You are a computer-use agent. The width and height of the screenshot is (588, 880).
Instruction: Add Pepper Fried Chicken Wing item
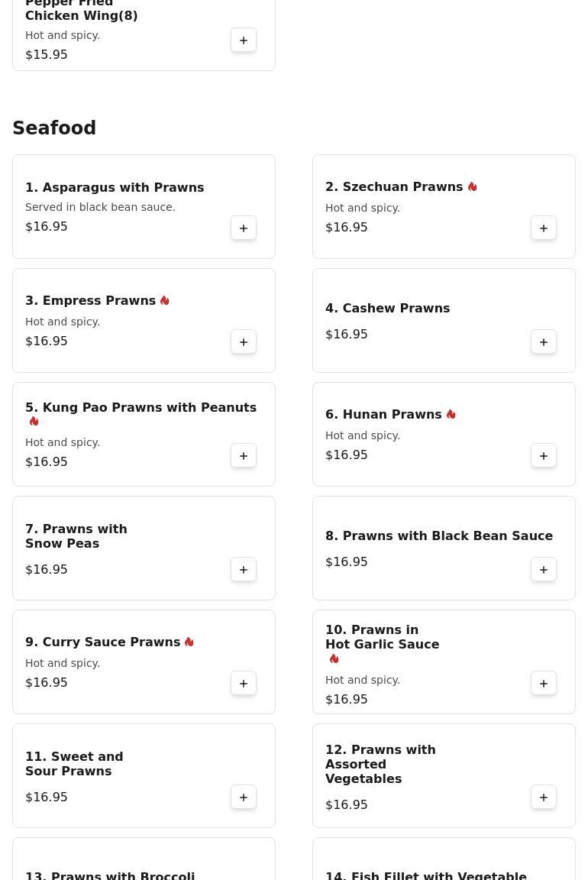(x=244, y=40)
